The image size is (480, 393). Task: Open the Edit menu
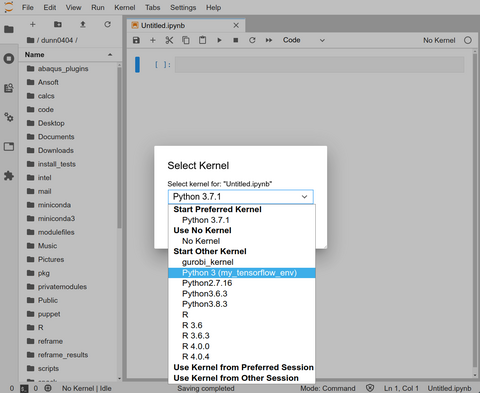(x=50, y=7)
